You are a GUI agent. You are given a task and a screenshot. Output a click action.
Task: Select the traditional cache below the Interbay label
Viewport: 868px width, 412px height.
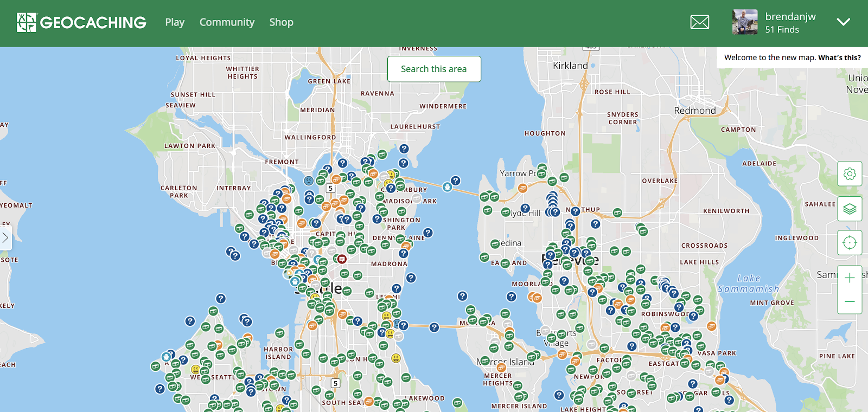(x=249, y=214)
